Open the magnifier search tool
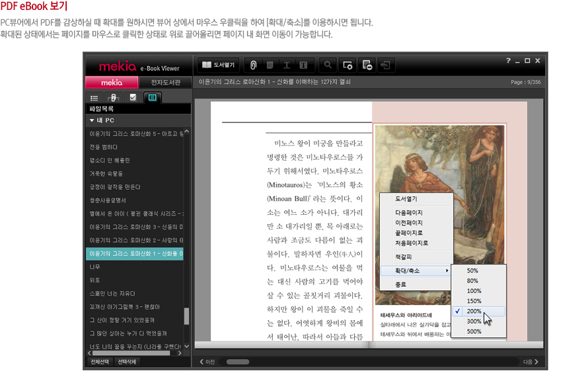The height and width of the screenshot is (373, 588). tap(328, 65)
